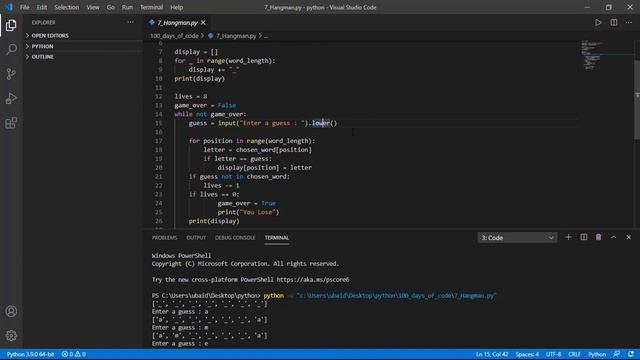The width and height of the screenshot is (640, 360).
Task: Click the errors and warnings status indicator
Action: pos(73,354)
